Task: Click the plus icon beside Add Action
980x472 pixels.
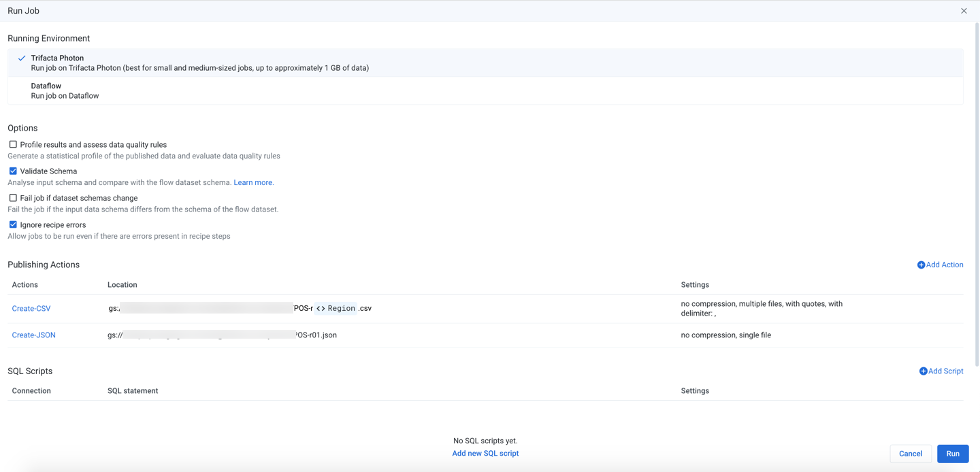Action: [x=921, y=265]
